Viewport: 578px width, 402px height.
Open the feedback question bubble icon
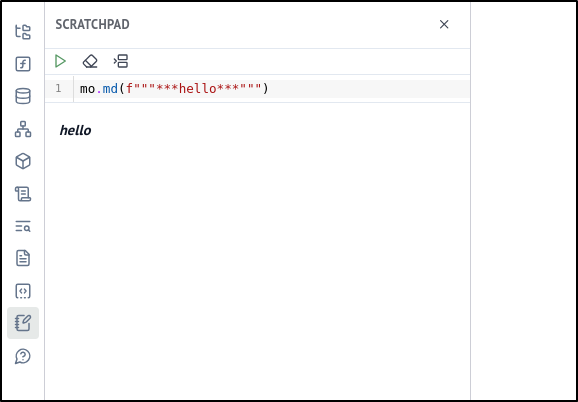[23, 356]
